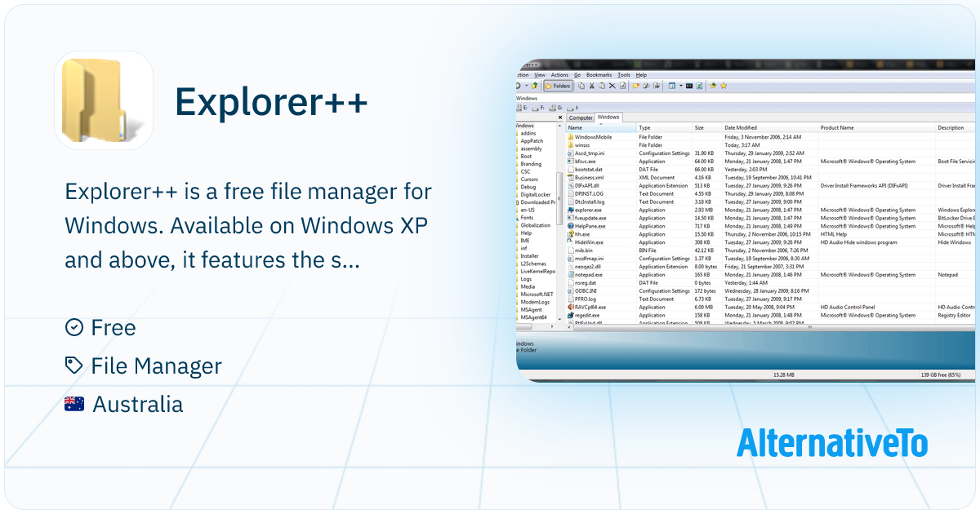Open the Views dropdown arrow
Screen dimensions: 980x514
(681, 86)
